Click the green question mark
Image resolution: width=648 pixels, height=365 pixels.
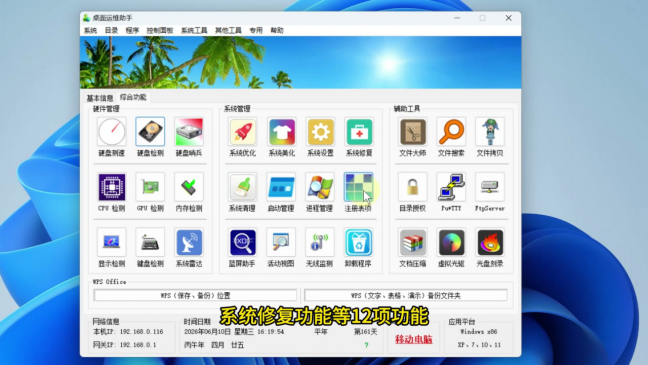(366, 345)
